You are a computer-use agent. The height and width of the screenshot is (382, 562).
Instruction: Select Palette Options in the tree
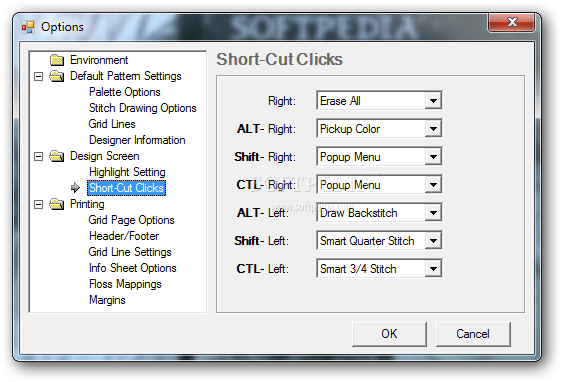[124, 92]
